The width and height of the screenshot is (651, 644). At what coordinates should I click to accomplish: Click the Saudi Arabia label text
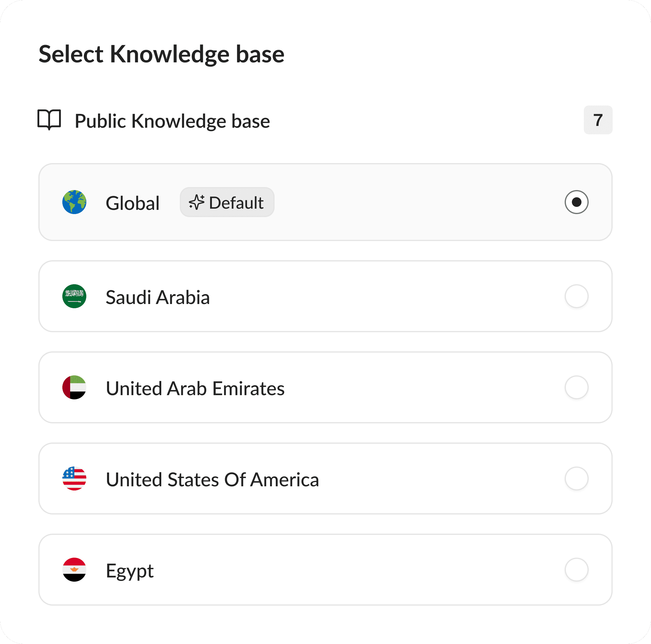(x=158, y=297)
